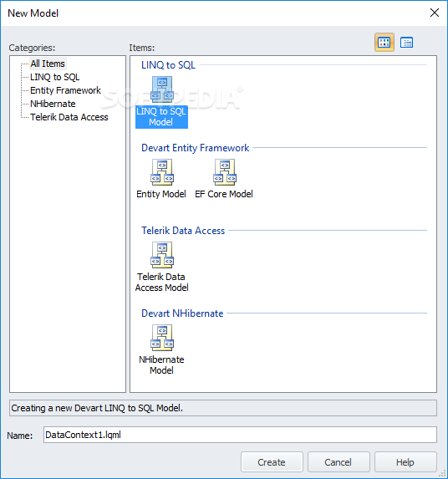
Task: Switch to large icons view
Action: click(384, 42)
